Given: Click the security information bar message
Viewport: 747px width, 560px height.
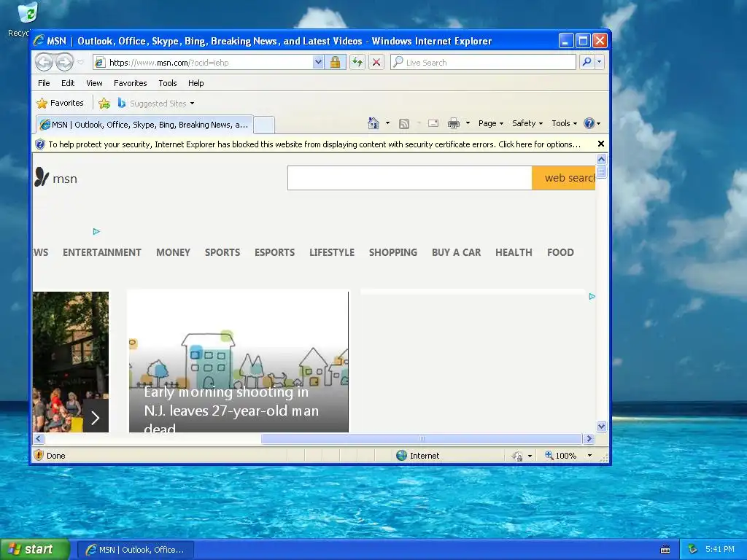Looking at the screenshot, I should click(x=314, y=144).
